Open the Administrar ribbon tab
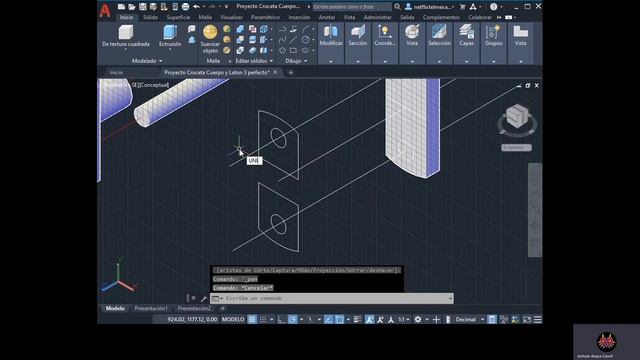The height and width of the screenshot is (360, 640). coord(378,17)
